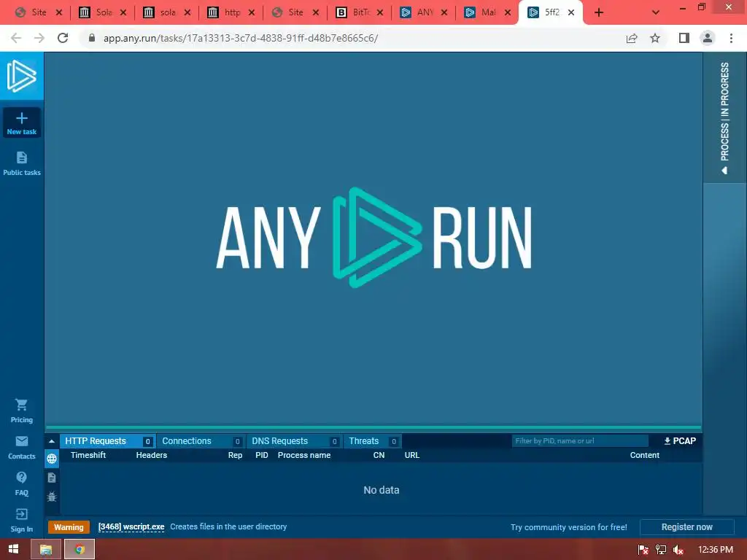Viewport: 747px width, 560px height.
Task: Click the address bar URL
Action: pos(241,38)
